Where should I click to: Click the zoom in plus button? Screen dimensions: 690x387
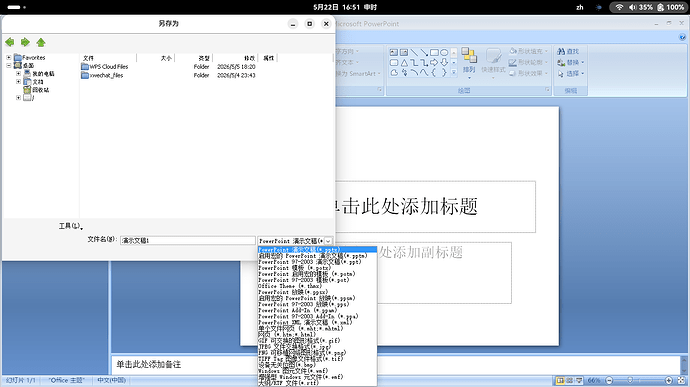(x=669, y=380)
